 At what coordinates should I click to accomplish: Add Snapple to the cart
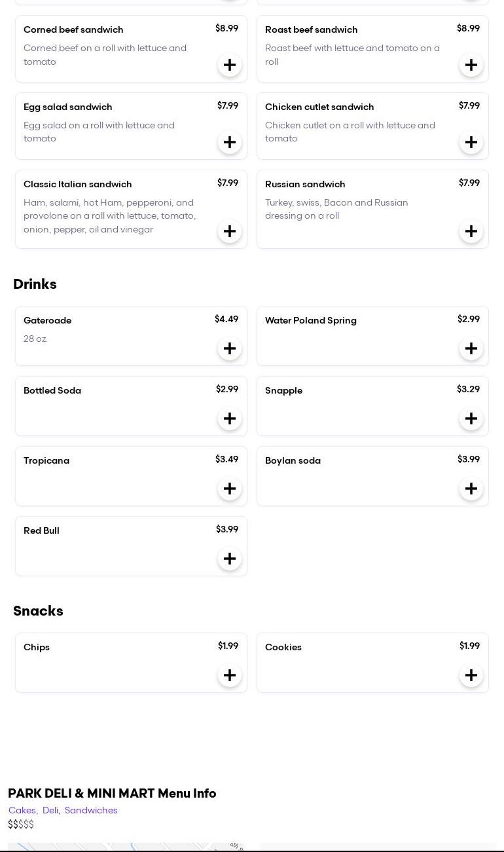coord(471,418)
